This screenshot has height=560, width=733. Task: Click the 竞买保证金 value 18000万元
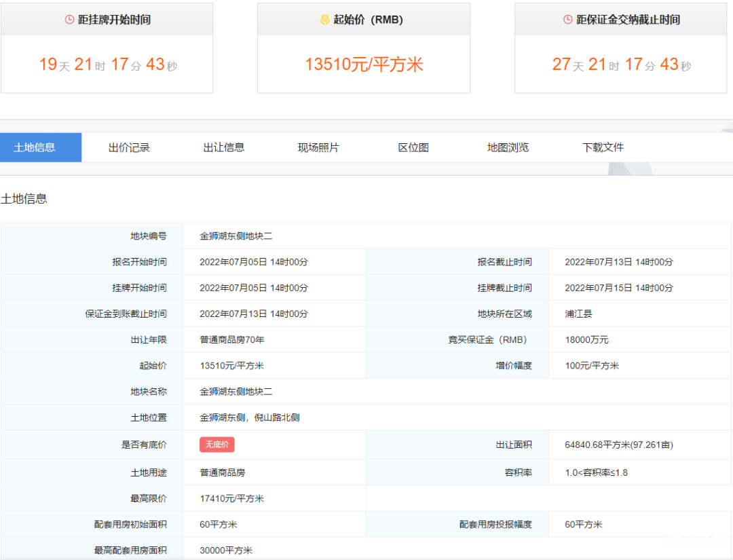(x=586, y=340)
